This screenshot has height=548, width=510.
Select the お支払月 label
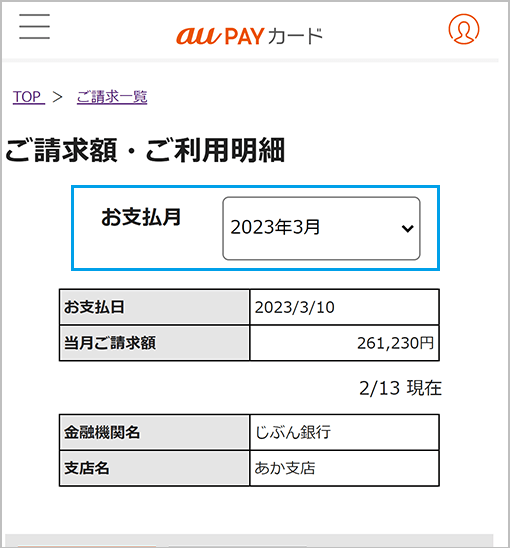pyautogui.click(x=141, y=217)
